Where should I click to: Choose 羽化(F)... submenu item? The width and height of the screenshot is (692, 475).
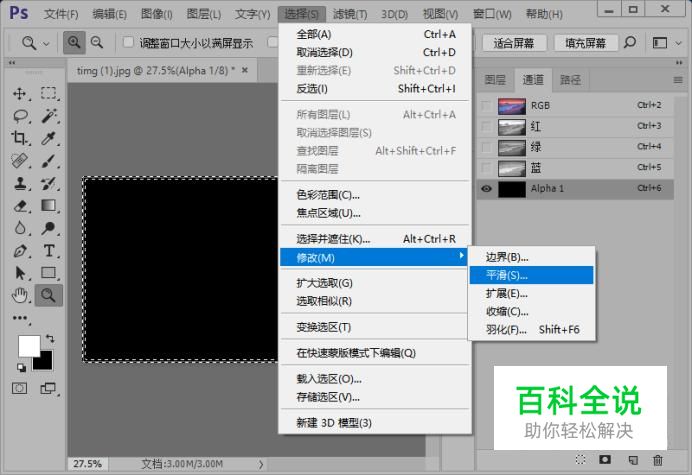coord(531,330)
